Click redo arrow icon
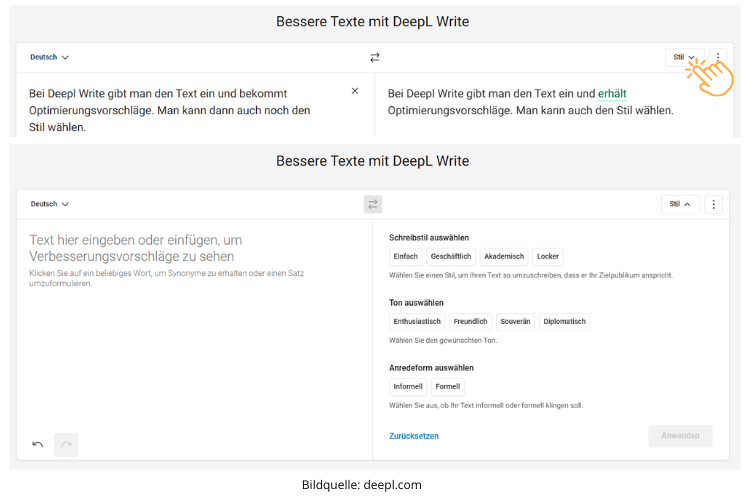 (x=66, y=444)
